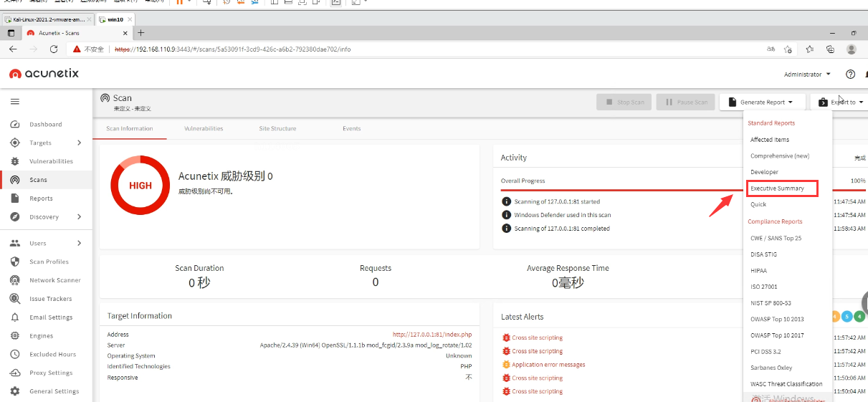Image resolution: width=868 pixels, height=402 pixels.
Task: Open the browser profile avatar
Action: 852,49
